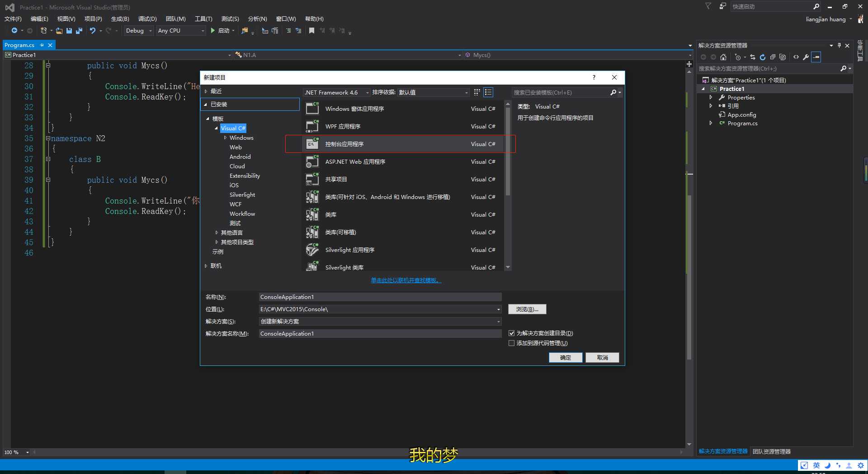Check 'Create directory for solution' checkbox (为解决方案创建目录)

pyautogui.click(x=512, y=333)
